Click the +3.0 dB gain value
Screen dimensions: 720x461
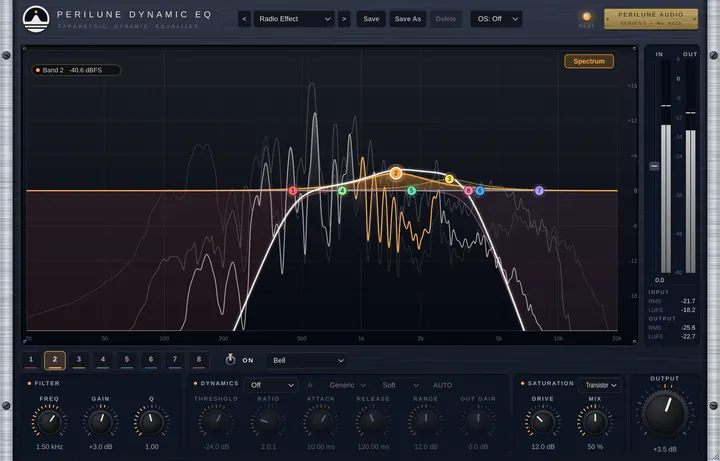[101, 447]
